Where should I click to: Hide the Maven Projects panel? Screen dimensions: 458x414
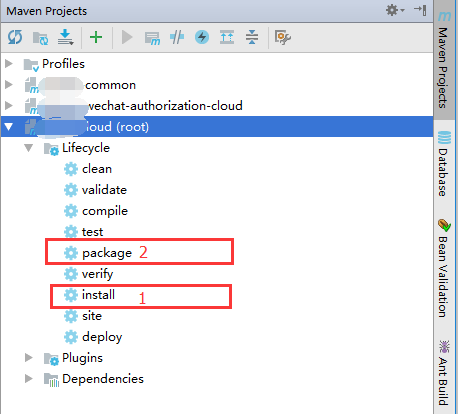(x=420, y=10)
